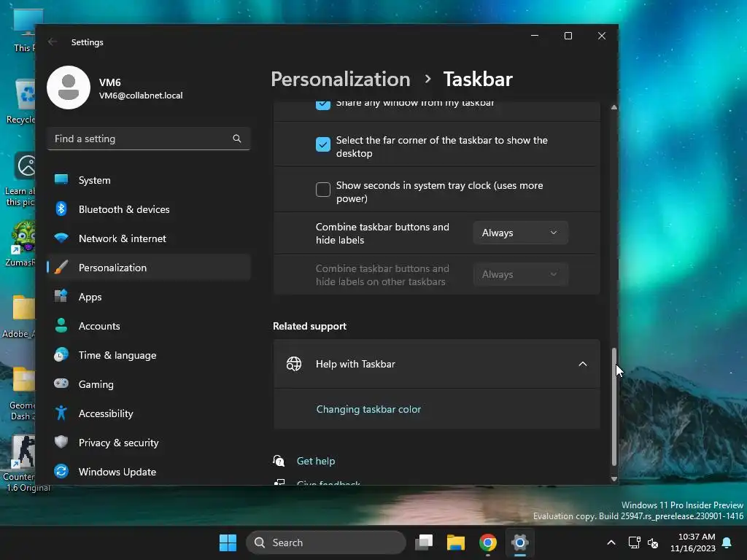Click the scrollbar down arrow
The height and width of the screenshot is (560, 747).
(x=614, y=478)
